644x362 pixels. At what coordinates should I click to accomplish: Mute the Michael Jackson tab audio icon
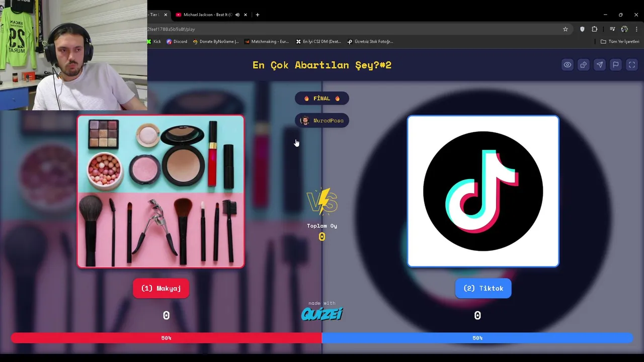coord(237,15)
